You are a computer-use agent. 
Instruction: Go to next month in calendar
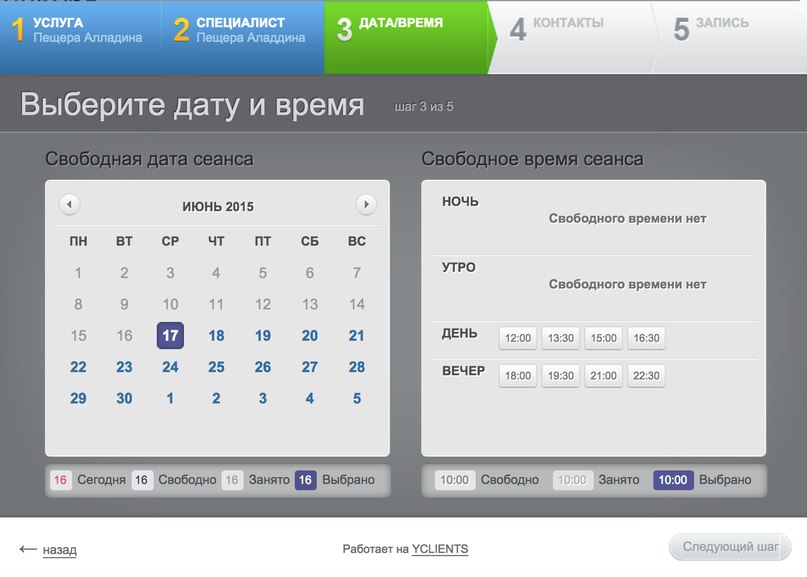366,204
